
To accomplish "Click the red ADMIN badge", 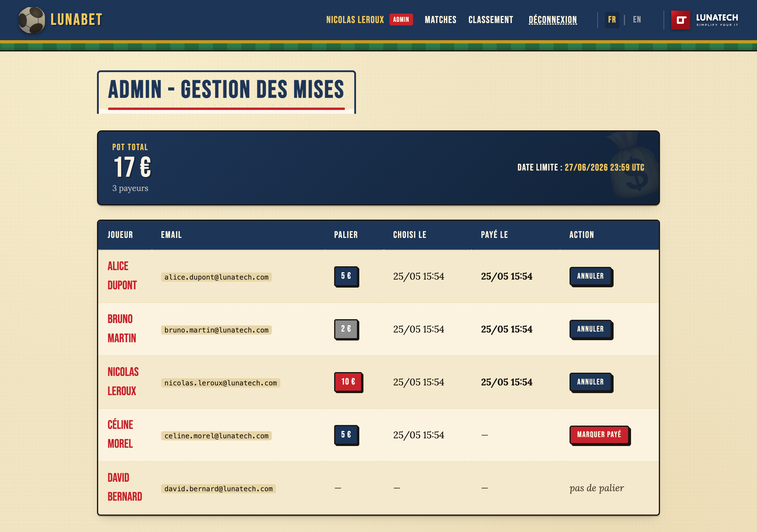I will click(401, 20).
